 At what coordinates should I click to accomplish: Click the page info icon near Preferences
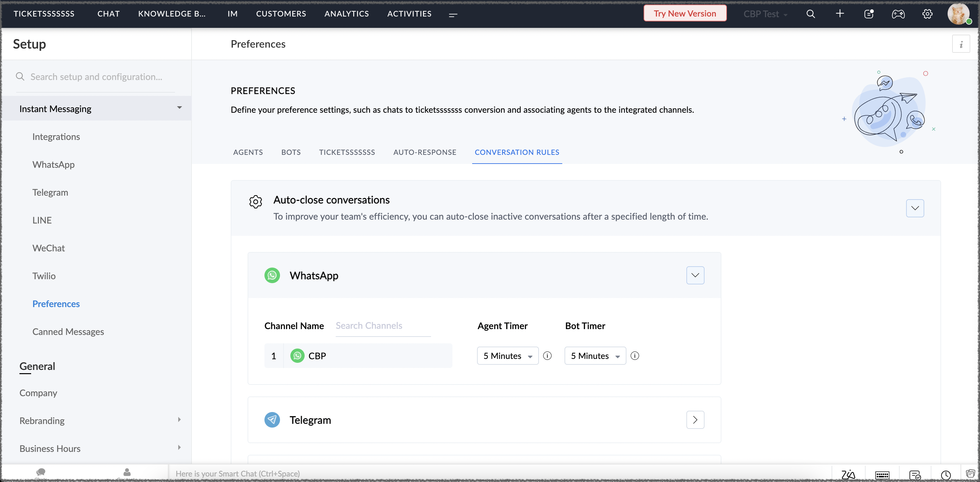tap(961, 44)
